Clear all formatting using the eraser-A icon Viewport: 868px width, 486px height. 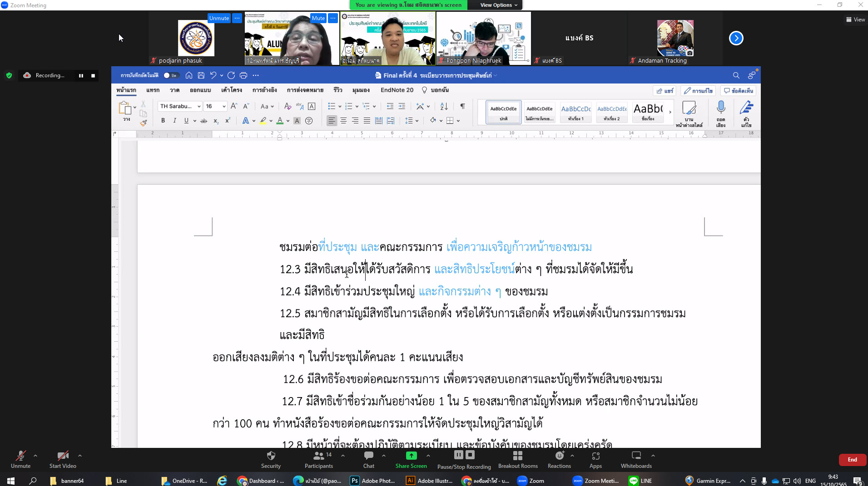pos(288,106)
